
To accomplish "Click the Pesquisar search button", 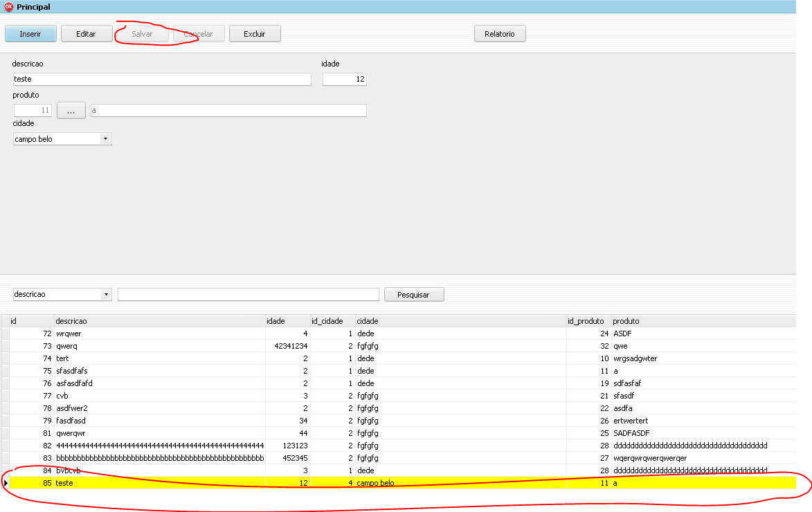I will (x=413, y=294).
